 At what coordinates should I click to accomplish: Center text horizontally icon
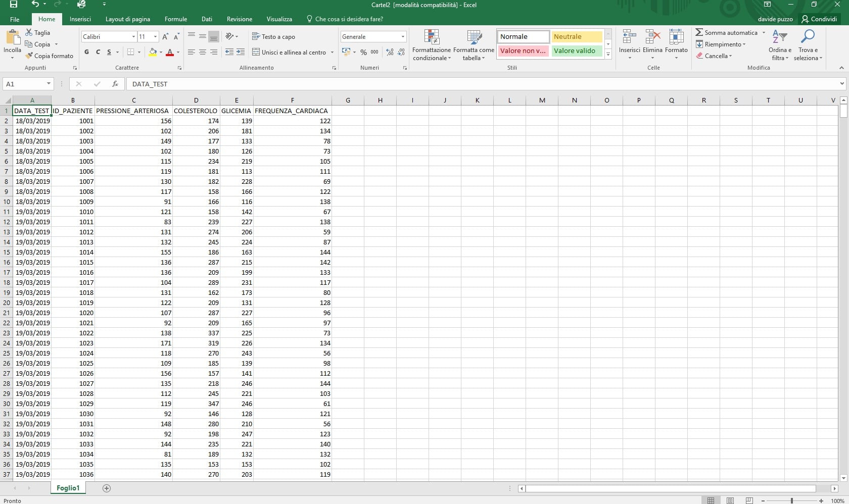[203, 52]
